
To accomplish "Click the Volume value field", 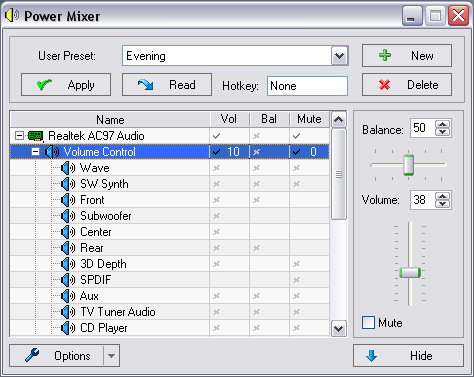I will click(x=422, y=200).
